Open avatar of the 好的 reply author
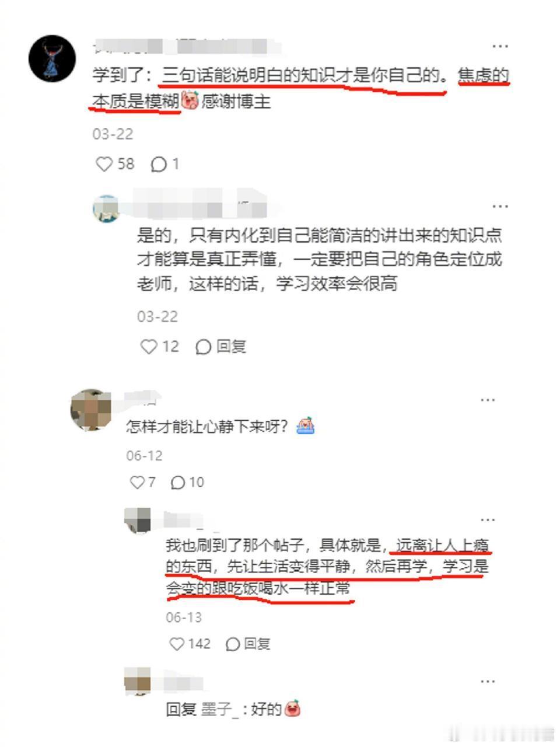560x747 pixels. pos(138,682)
